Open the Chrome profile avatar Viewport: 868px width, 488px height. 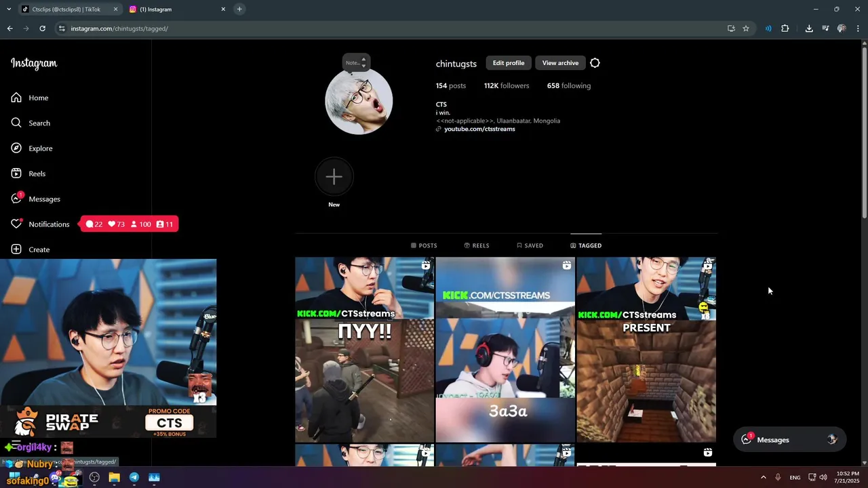pos(842,28)
